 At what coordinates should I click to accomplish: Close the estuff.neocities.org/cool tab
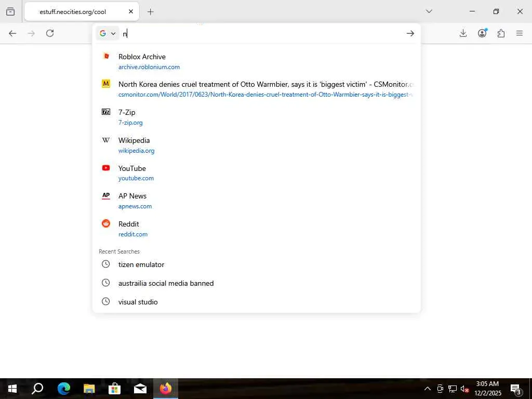tap(131, 11)
